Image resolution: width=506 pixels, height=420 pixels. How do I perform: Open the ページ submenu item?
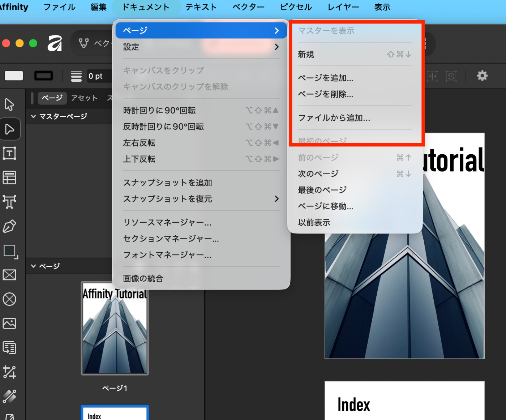pyautogui.click(x=201, y=30)
